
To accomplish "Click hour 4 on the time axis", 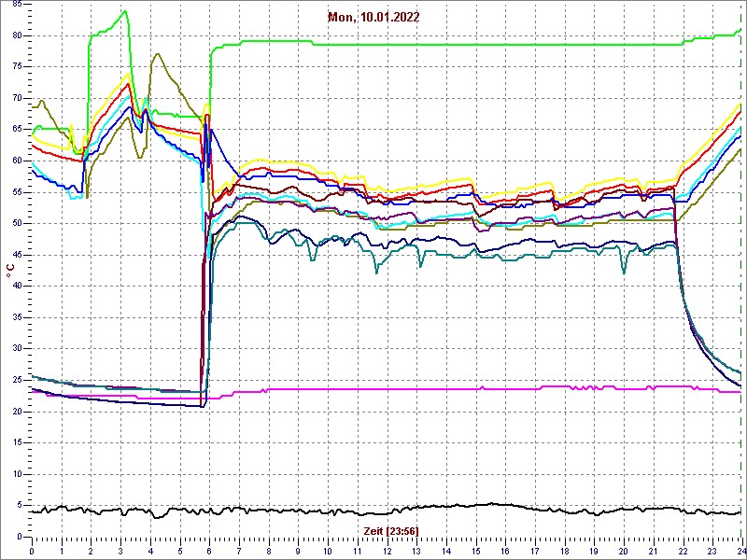I will click(x=150, y=550).
